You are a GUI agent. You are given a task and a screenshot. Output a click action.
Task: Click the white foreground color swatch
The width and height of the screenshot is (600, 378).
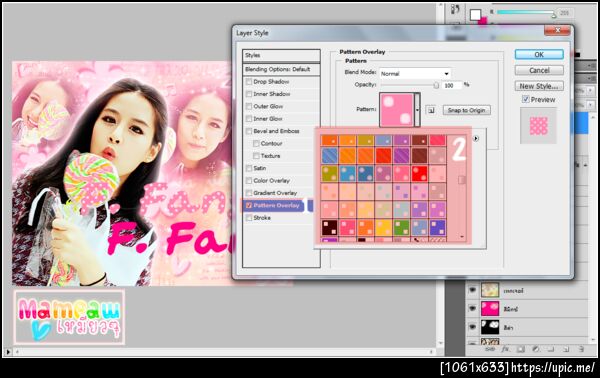(x=475, y=15)
